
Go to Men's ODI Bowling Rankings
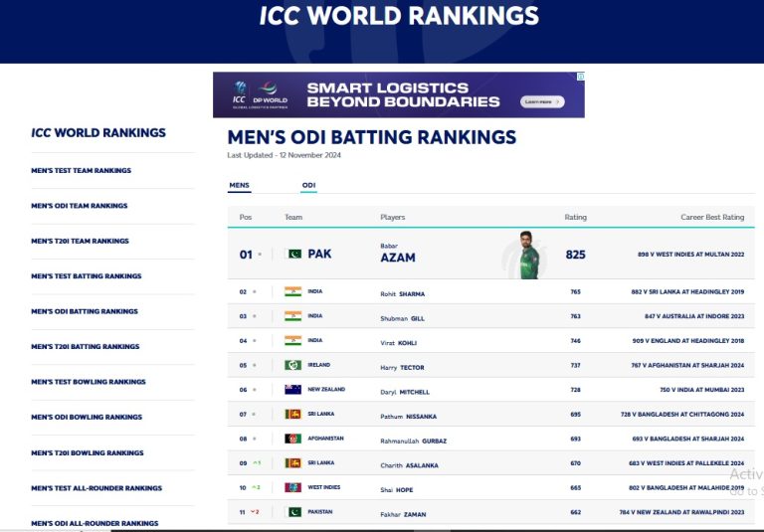(x=87, y=417)
